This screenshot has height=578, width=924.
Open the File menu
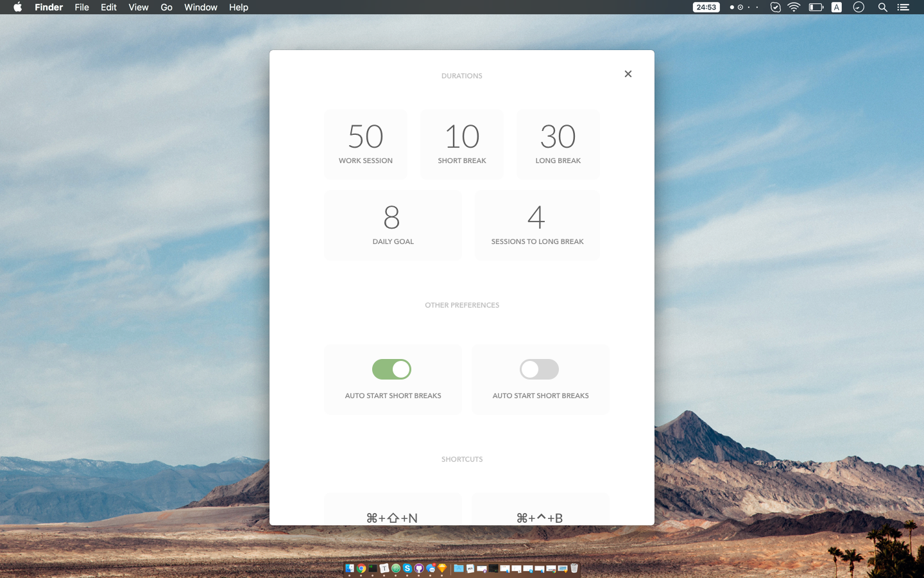(x=81, y=7)
